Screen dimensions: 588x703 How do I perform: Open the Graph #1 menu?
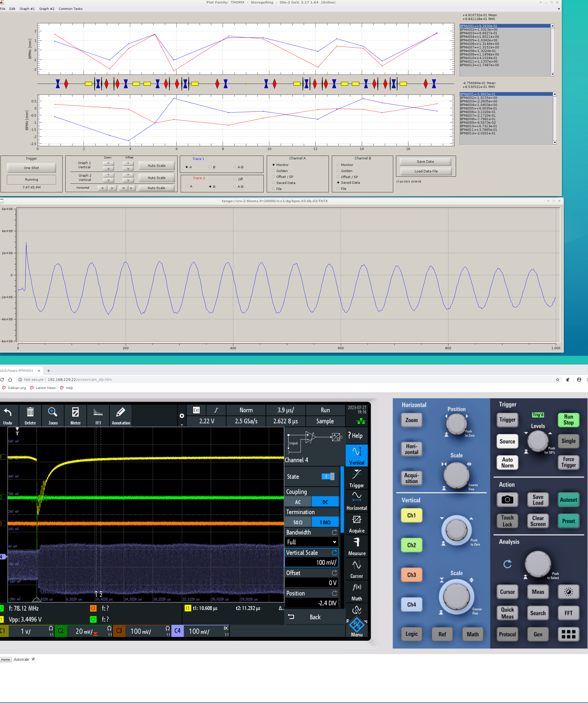click(27, 9)
